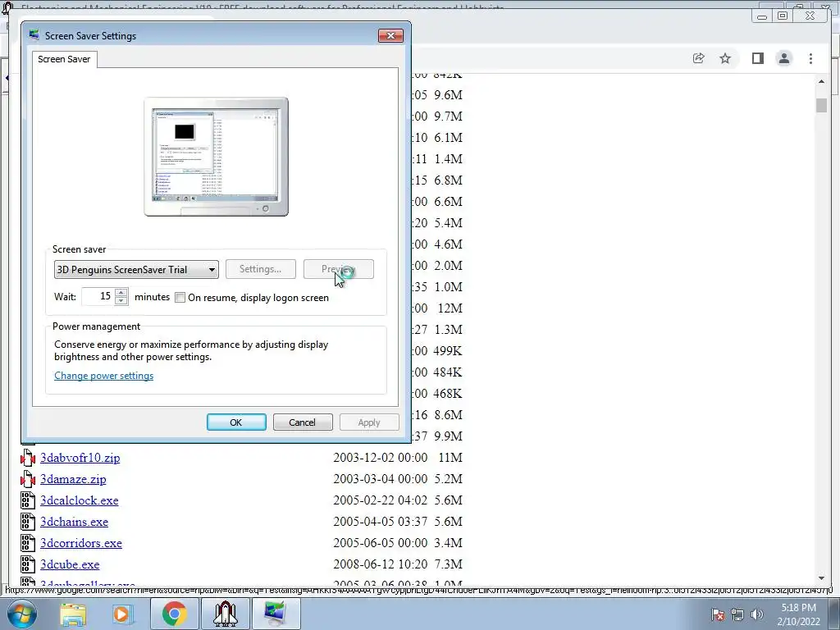Open Windows Media Player from taskbar
Screen dimensions: 840x630
tap(121, 614)
